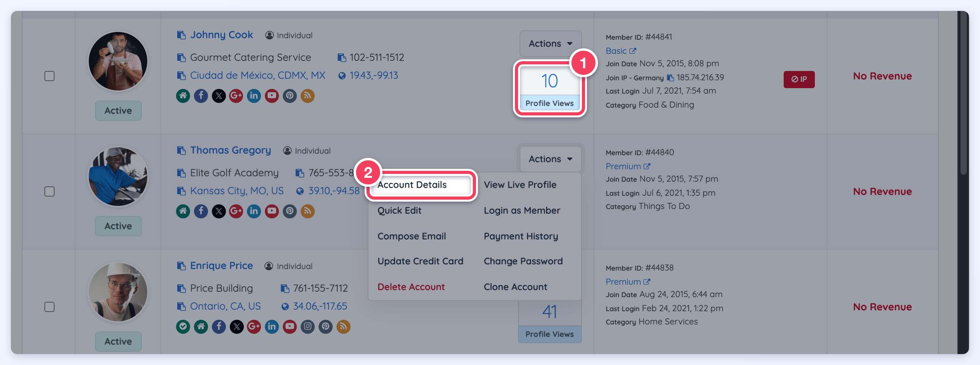Open Premium plan link for member #44838

[628, 282]
